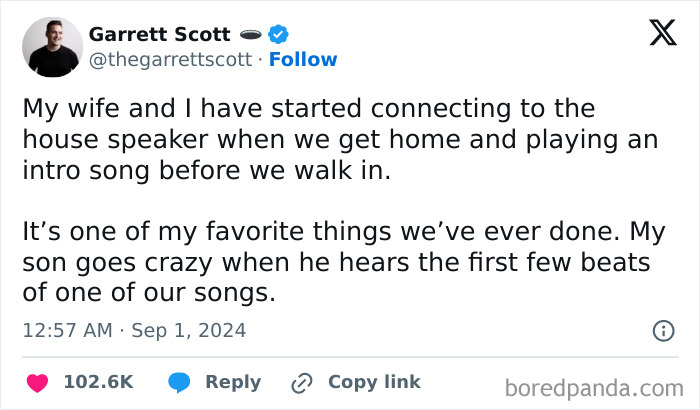Image resolution: width=700 pixels, height=410 pixels.
Task: Click the chain link icon
Action: [301, 382]
